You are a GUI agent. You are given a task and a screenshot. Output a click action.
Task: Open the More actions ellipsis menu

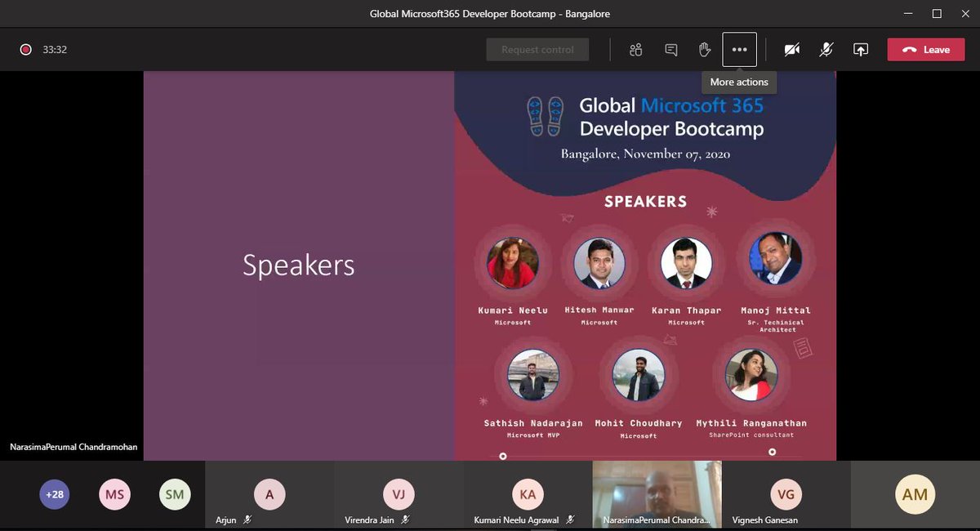pyautogui.click(x=739, y=49)
